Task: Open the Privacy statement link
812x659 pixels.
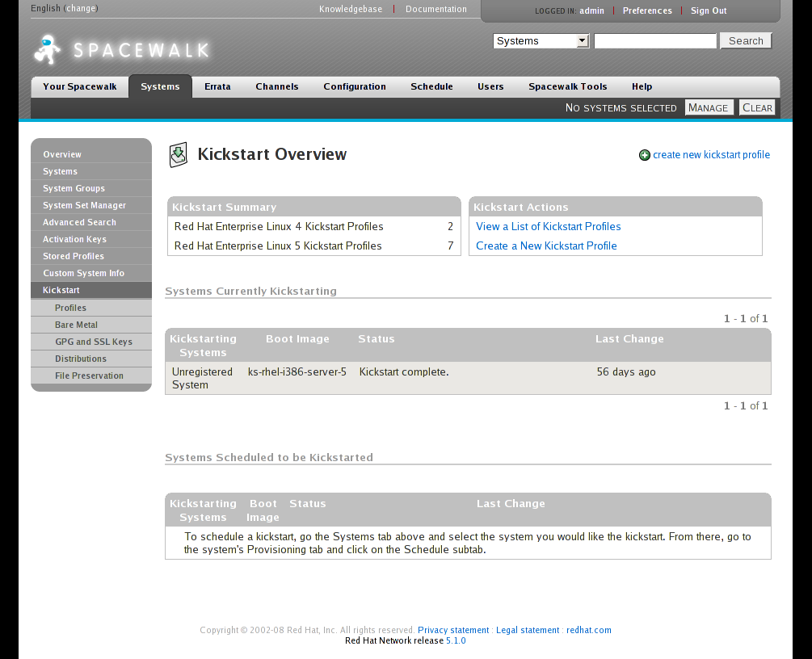Action: coord(453,630)
